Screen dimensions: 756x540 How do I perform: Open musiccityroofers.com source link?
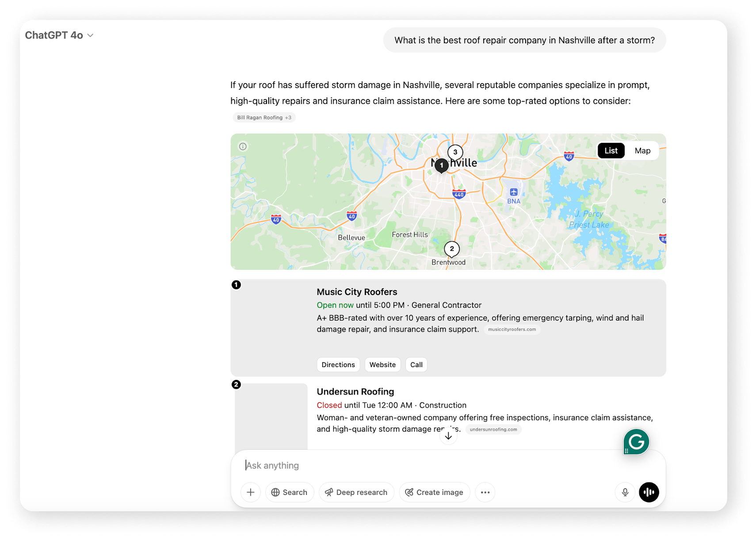512,329
